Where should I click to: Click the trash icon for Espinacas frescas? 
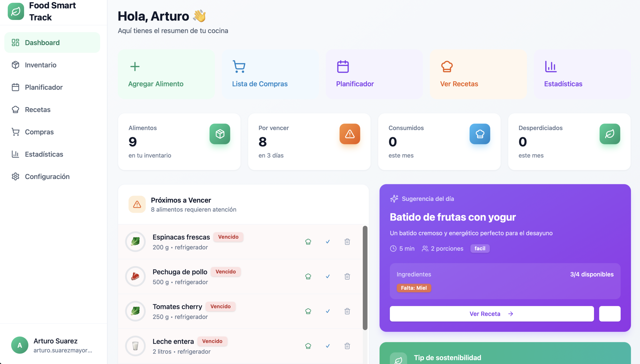coord(347,241)
